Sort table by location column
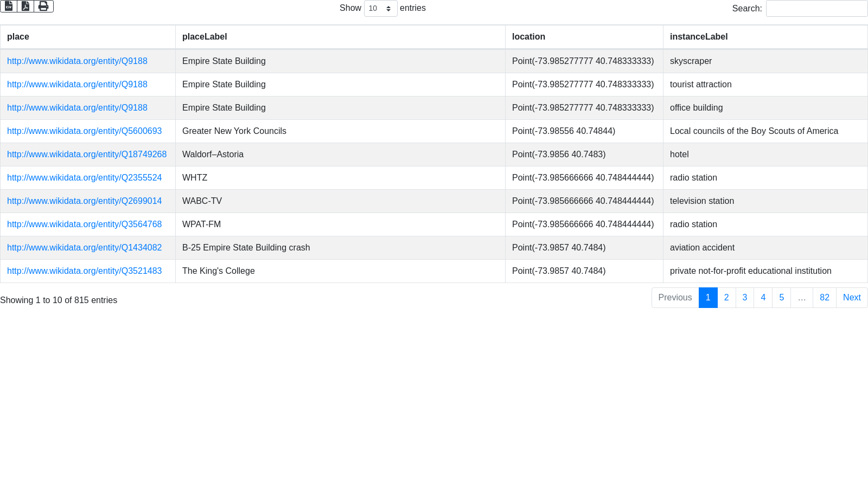This screenshot has width=868, height=488. [x=528, y=37]
